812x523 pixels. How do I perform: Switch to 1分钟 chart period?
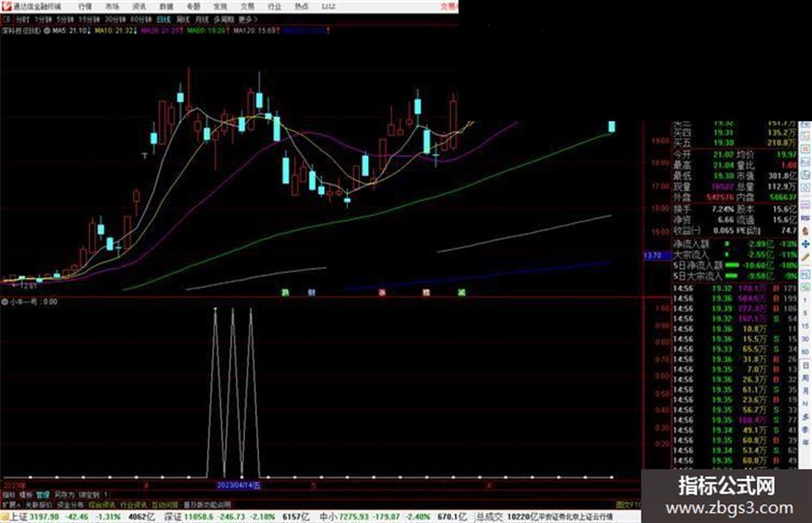point(43,20)
